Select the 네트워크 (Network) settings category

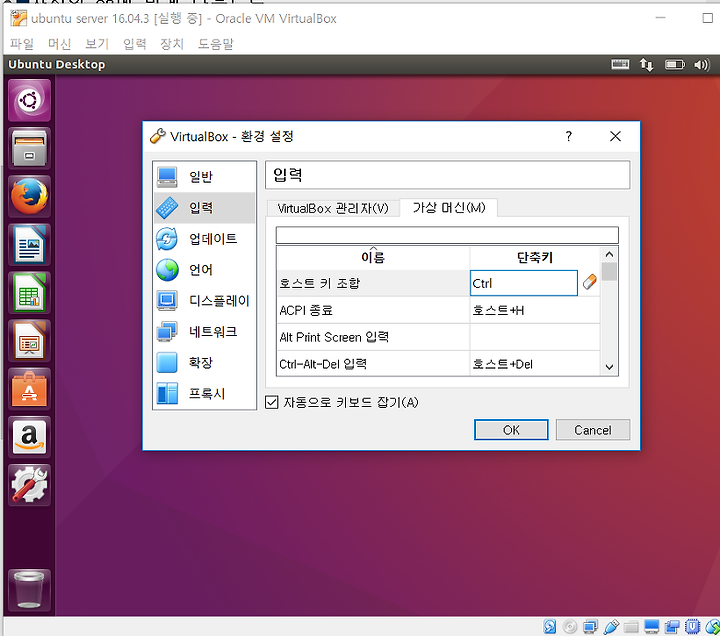[x=204, y=332]
